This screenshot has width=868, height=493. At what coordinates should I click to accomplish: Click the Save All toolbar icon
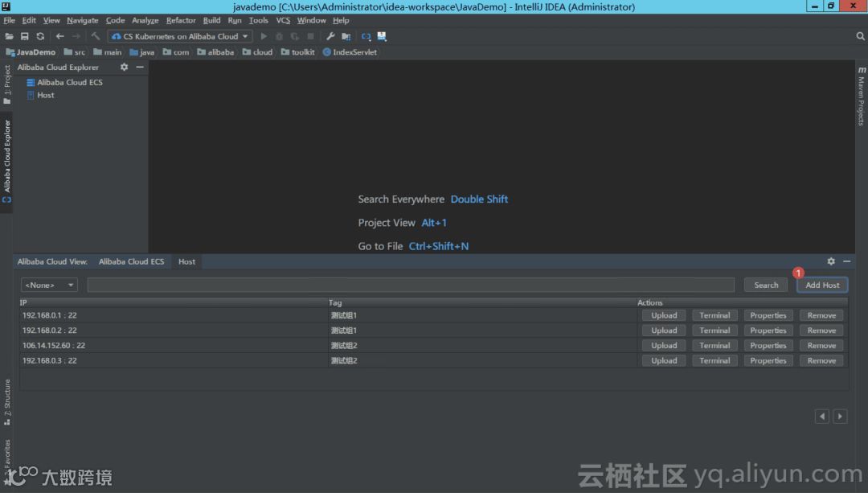click(24, 36)
